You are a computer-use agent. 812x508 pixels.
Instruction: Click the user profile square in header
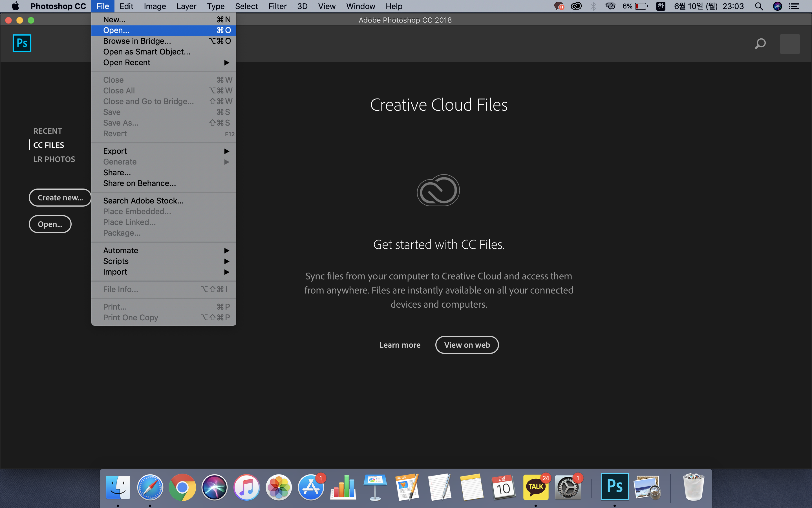coord(789,44)
